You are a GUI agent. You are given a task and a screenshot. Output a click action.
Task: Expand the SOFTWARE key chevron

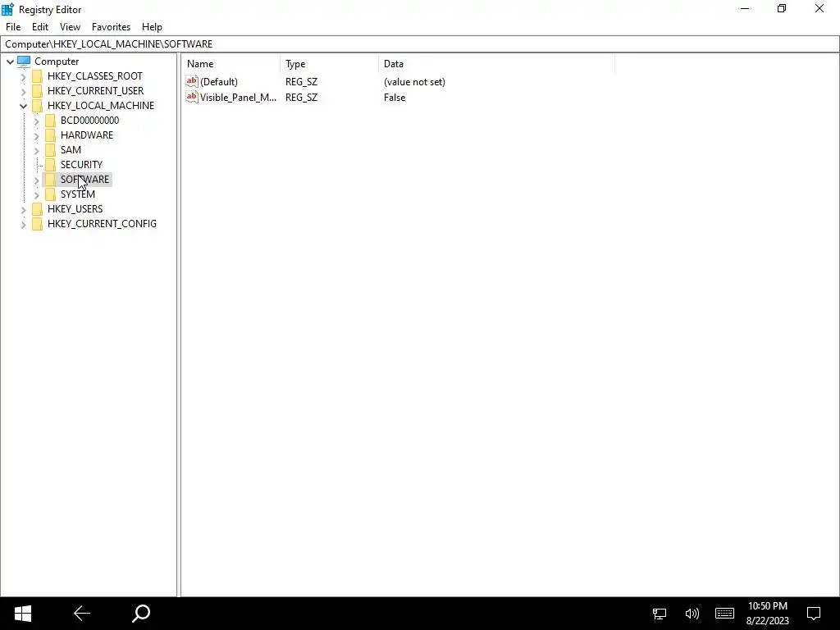click(x=36, y=180)
